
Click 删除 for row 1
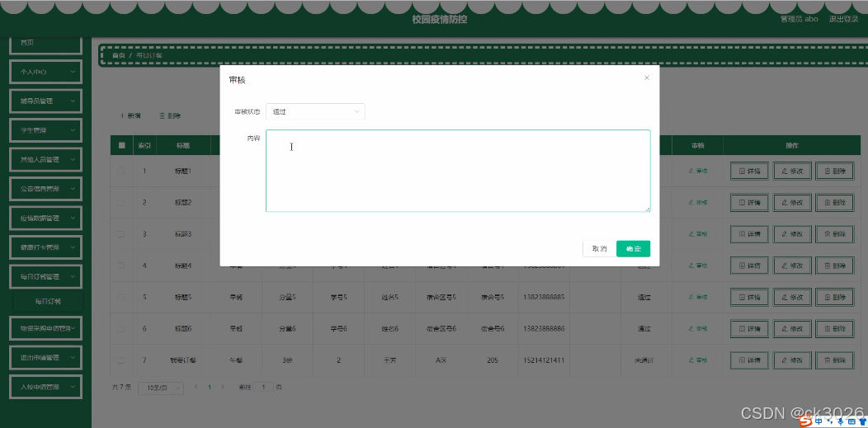835,171
